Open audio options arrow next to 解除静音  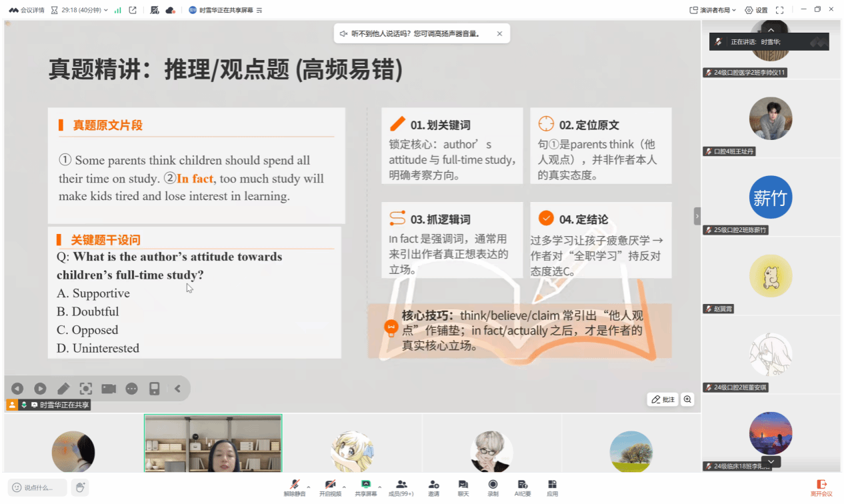[x=309, y=487]
